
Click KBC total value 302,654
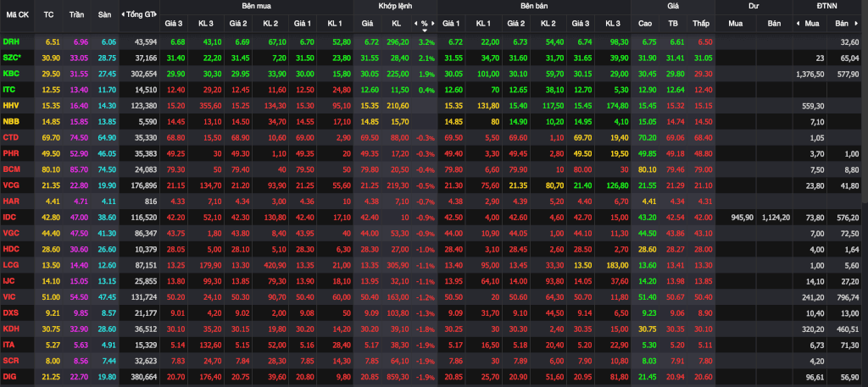point(144,74)
